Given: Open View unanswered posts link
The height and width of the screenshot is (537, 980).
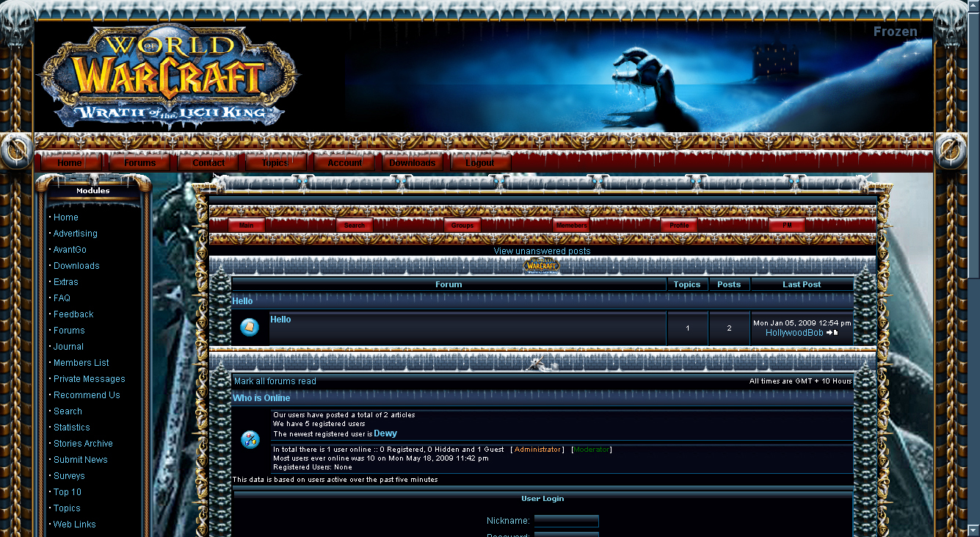Looking at the screenshot, I should click(x=542, y=251).
